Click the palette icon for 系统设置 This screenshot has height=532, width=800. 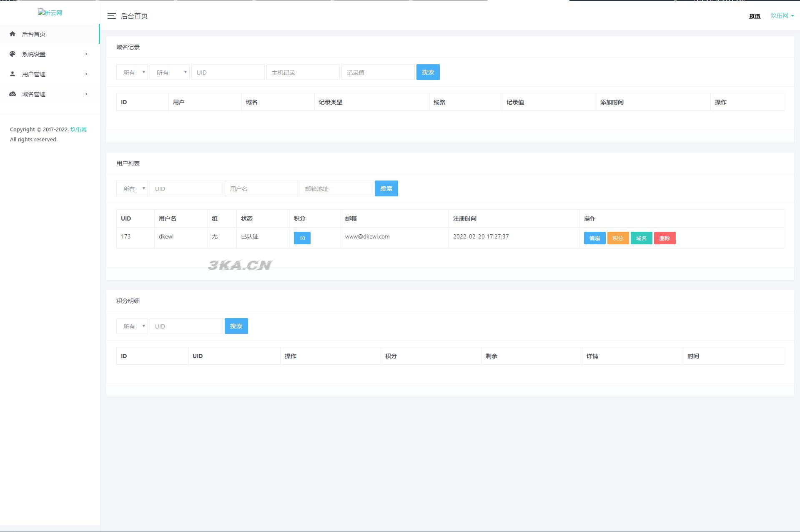(13, 54)
